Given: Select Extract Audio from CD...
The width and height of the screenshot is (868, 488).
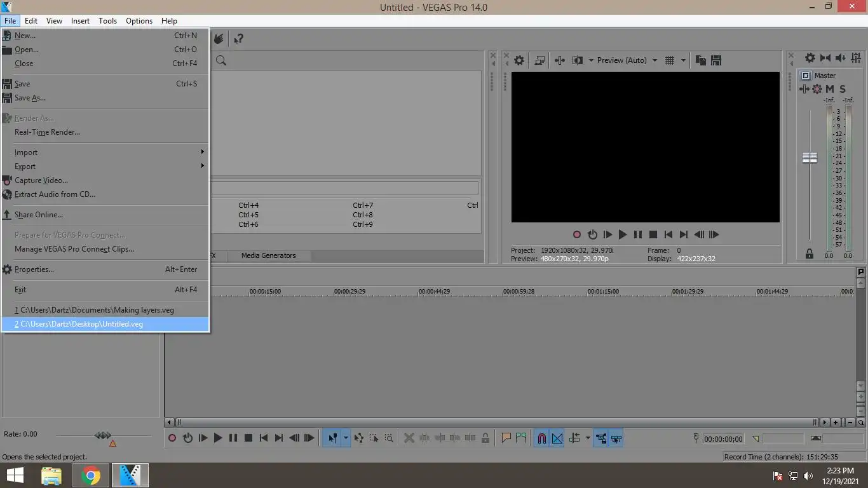Looking at the screenshot, I should tap(105, 194).
